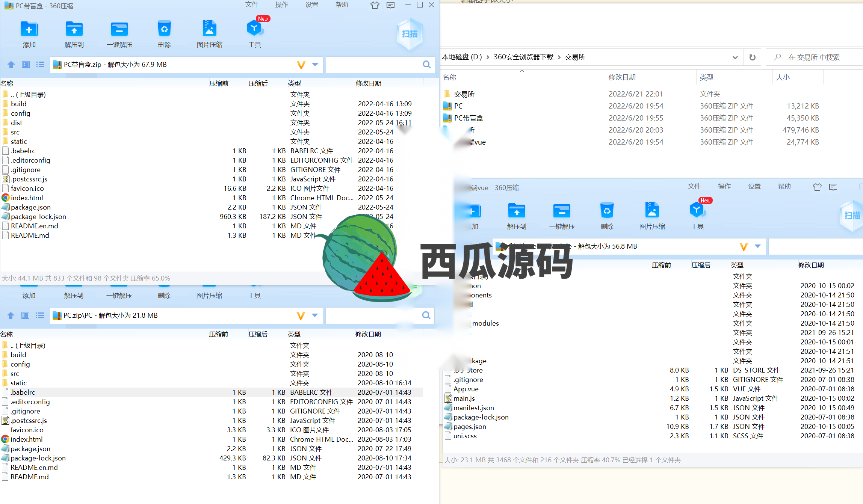Refresh the Explorer 交易所 folder

pos(752,57)
